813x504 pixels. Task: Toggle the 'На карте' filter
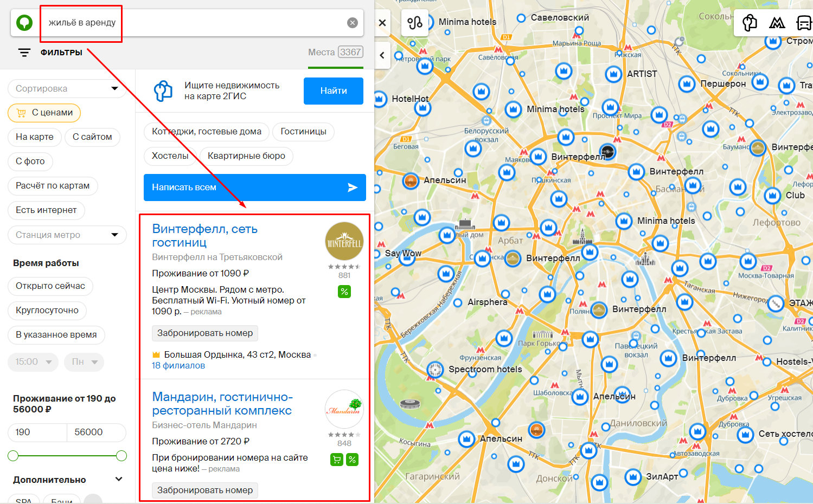pyautogui.click(x=34, y=137)
